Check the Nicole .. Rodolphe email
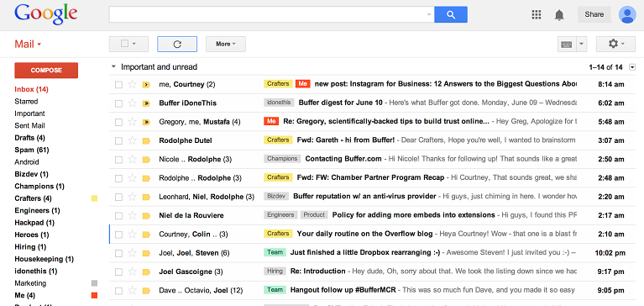 tap(118, 160)
